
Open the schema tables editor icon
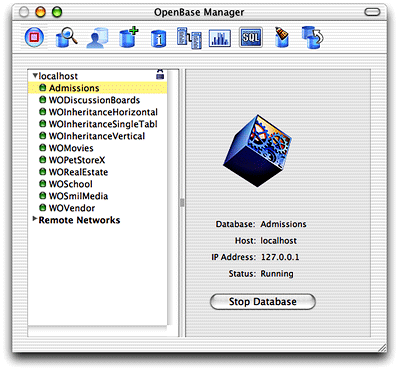[189, 38]
